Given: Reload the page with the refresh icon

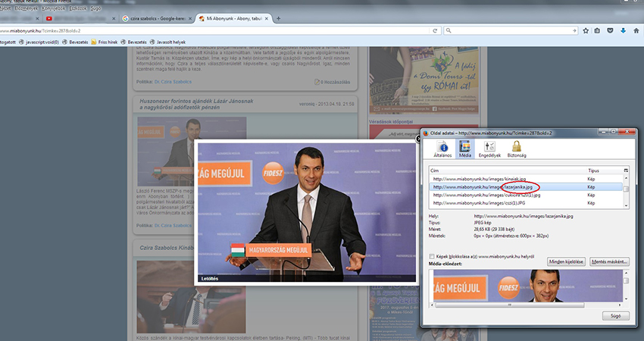Looking at the screenshot, I should pyautogui.click(x=435, y=30).
